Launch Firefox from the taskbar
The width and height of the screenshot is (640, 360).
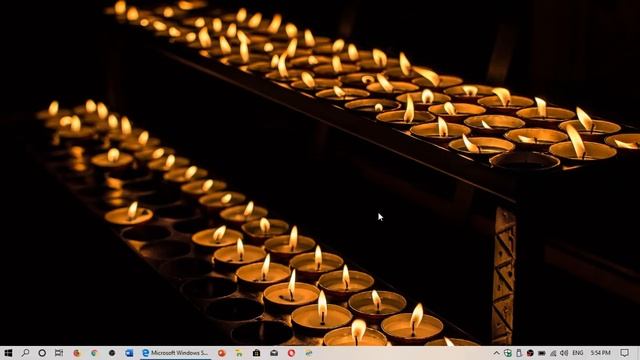point(76,353)
